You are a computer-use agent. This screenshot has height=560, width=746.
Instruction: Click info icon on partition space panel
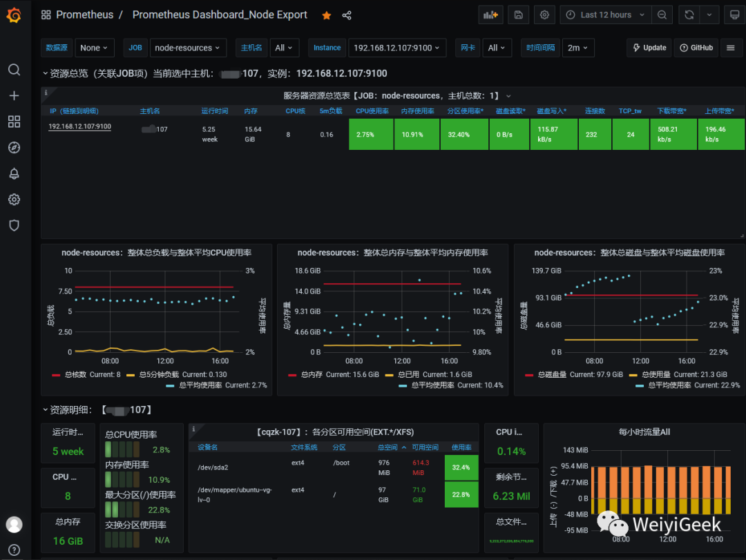point(193,429)
